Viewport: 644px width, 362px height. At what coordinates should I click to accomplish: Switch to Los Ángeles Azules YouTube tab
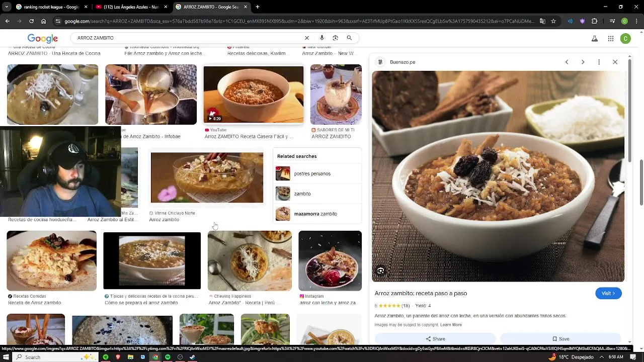tap(131, 7)
